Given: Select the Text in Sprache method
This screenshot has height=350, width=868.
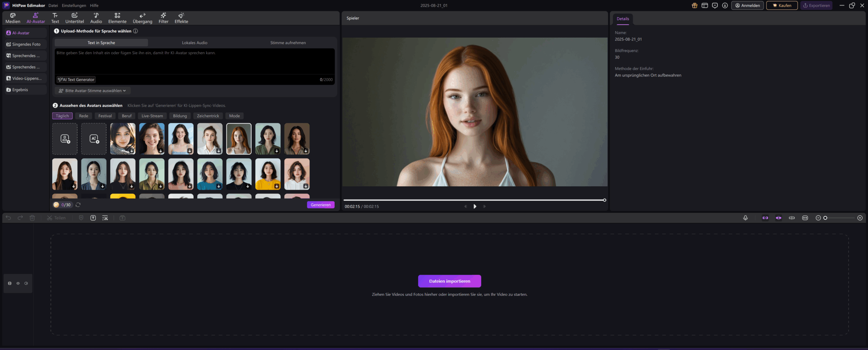Looking at the screenshot, I should tap(101, 43).
